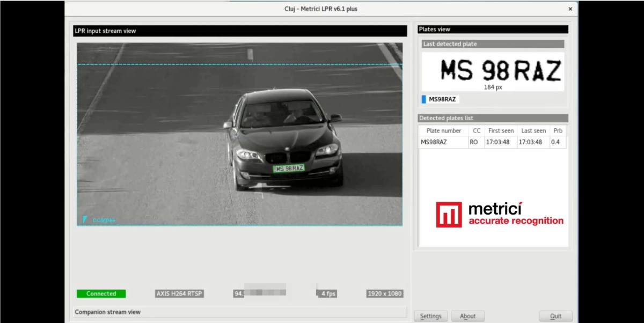
Task: Open the About dialog
Action: pos(467,316)
